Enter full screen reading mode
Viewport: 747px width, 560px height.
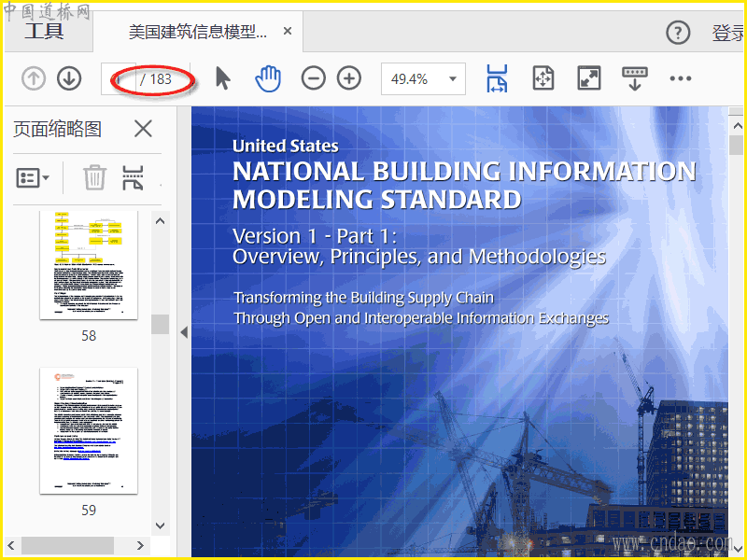[x=589, y=79]
